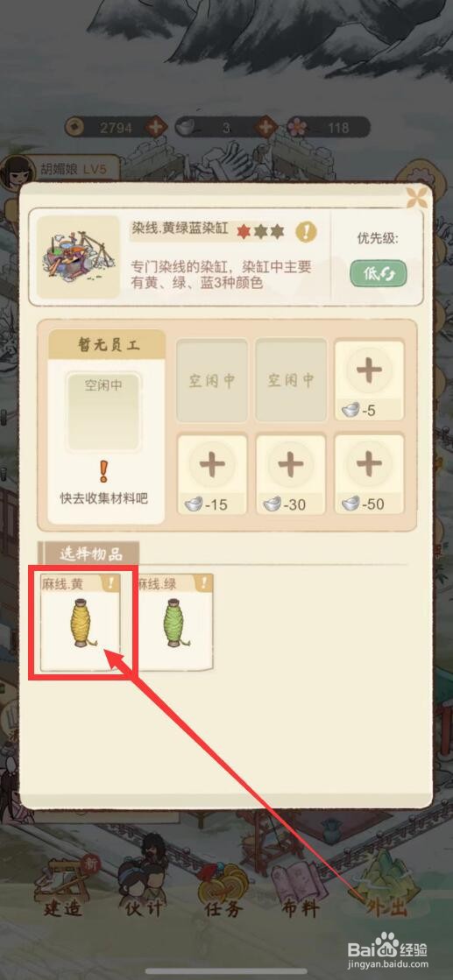Tap the 胡媚娘 player avatar

[17, 172]
